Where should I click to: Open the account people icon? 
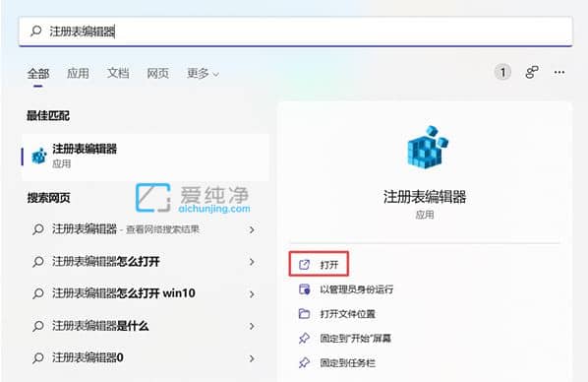532,72
